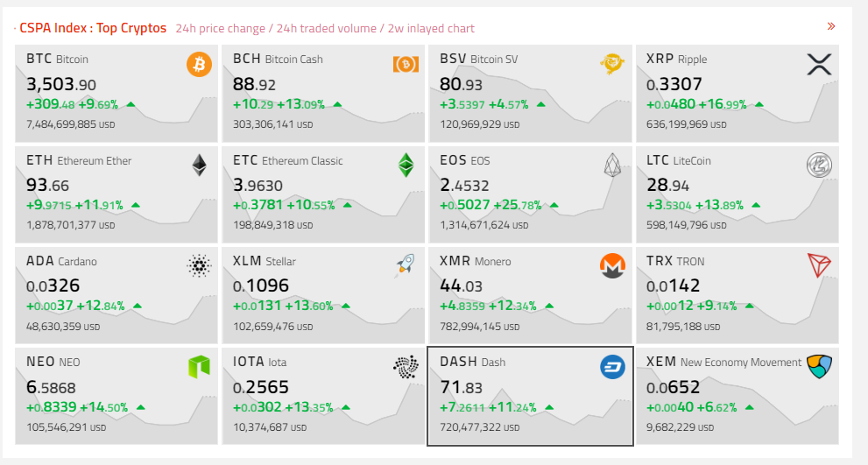Screen dimensions: 868x465
Task: Click the Bitcoin Cash logo icon
Action: (406, 64)
